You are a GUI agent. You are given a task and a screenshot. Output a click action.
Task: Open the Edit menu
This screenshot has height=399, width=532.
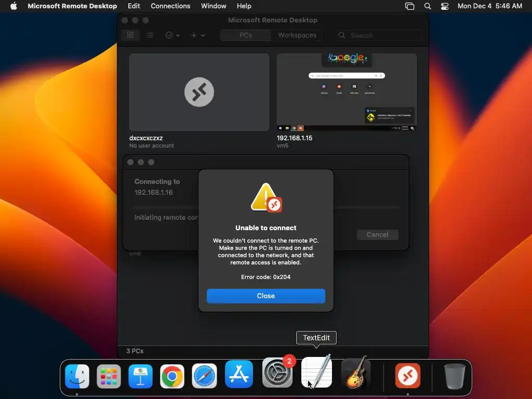pos(134,6)
